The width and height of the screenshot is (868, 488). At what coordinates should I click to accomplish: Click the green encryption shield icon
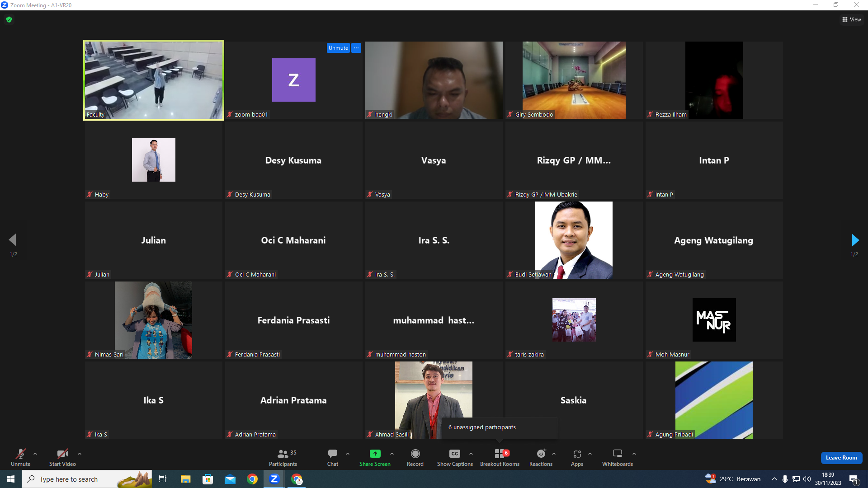(9, 19)
